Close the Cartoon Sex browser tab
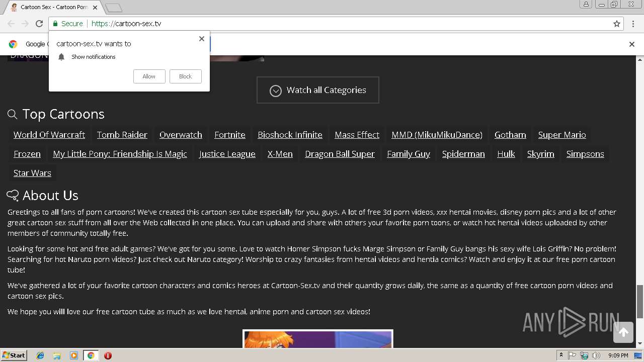644x362 pixels. (x=95, y=8)
